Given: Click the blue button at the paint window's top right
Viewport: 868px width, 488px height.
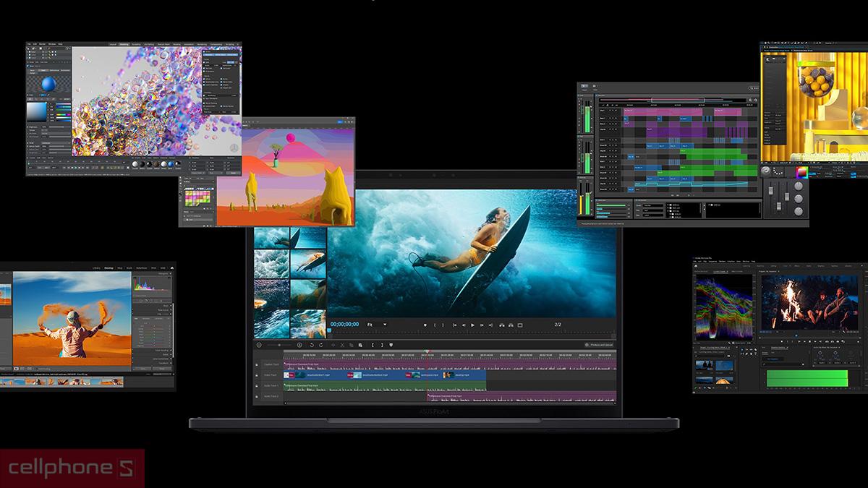Looking at the screenshot, I should coord(340,122).
